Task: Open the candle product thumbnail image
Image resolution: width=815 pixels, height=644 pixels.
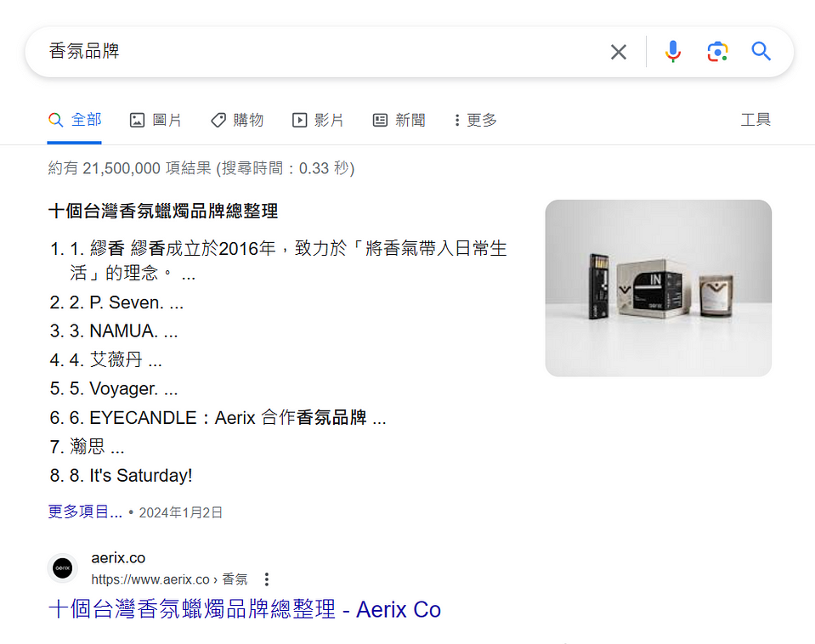Action: 658,288
